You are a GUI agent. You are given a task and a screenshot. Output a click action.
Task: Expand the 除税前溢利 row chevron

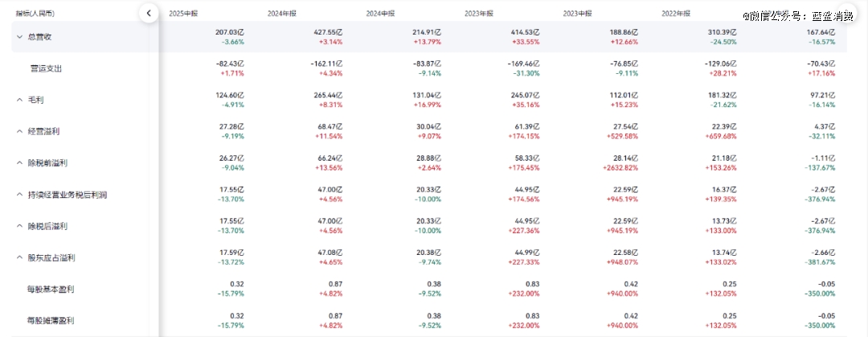click(19, 162)
